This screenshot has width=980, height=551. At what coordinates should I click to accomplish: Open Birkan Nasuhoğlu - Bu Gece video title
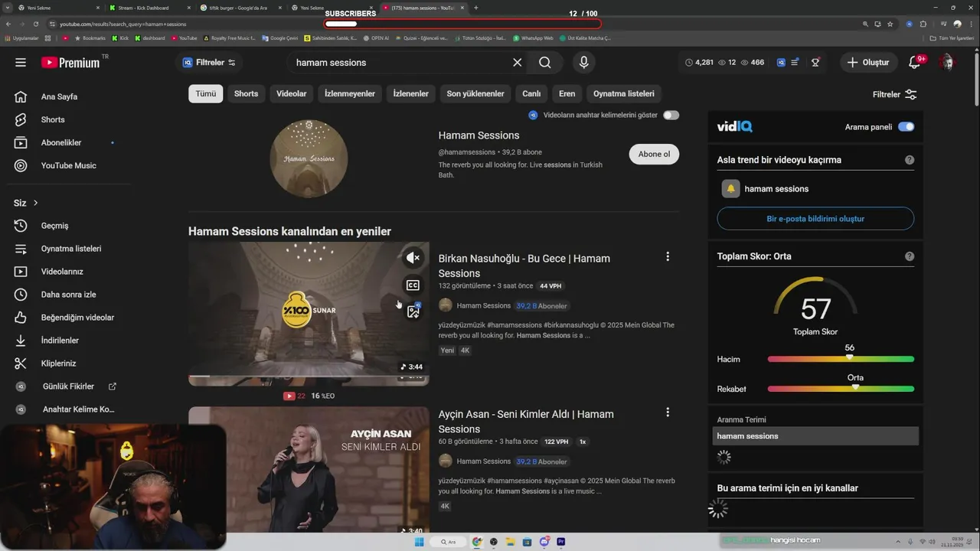(524, 266)
